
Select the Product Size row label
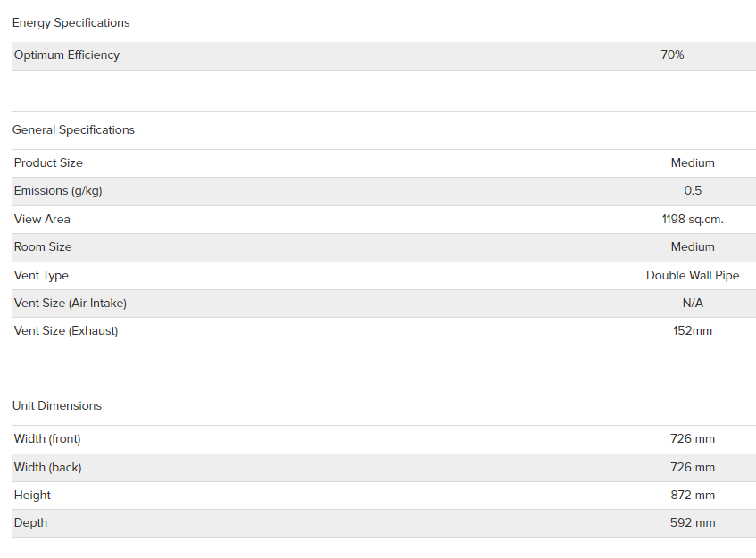click(48, 163)
